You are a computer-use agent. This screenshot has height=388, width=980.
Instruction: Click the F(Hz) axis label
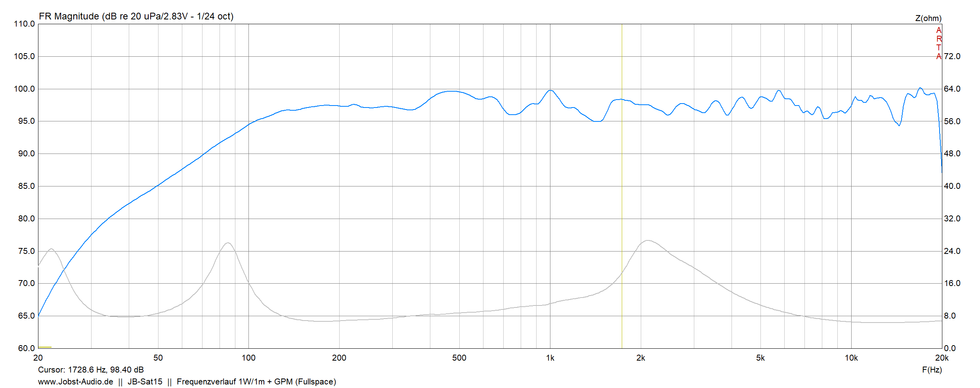[932, 369]
